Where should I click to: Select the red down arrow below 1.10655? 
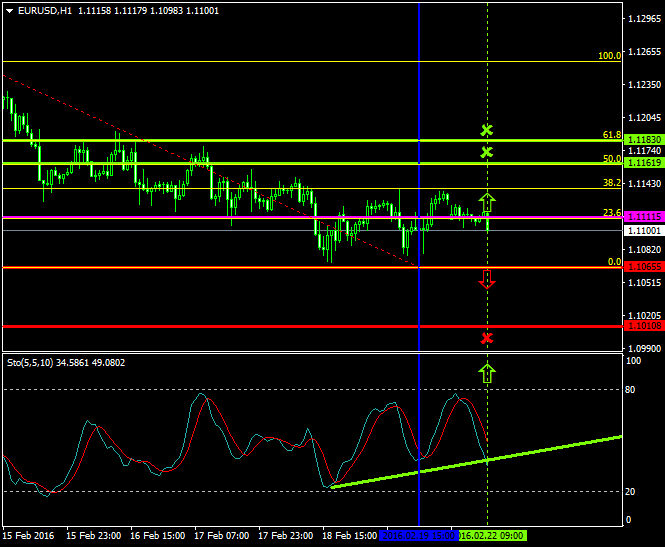[487, 279]
